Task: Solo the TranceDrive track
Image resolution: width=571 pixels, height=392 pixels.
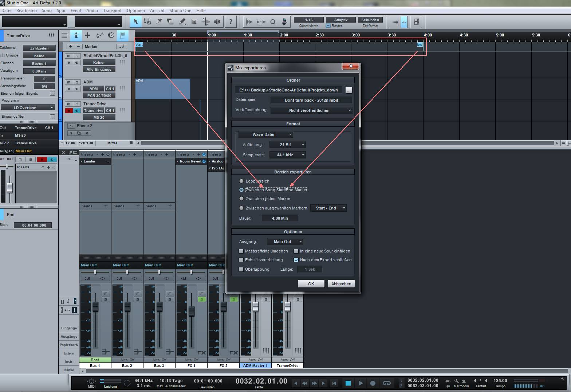Action: (76, 104)
